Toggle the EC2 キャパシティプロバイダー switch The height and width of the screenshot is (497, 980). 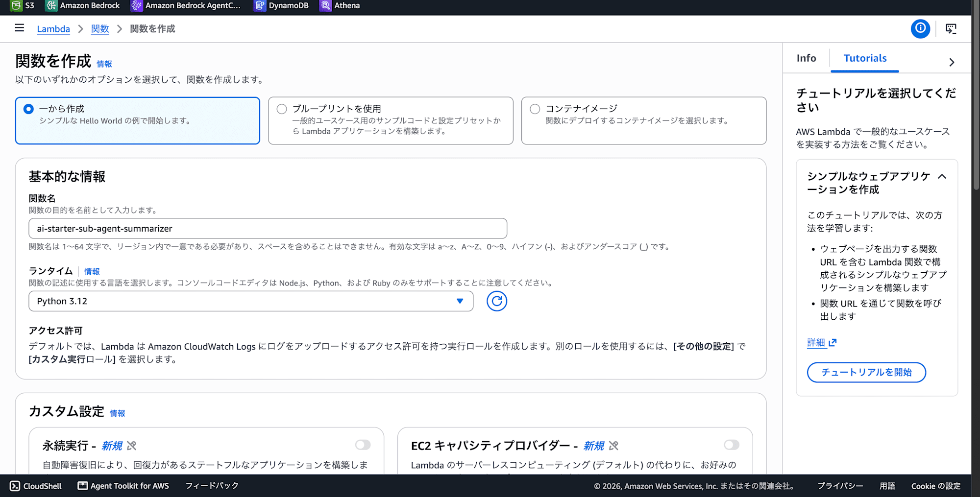pos(732,445)
